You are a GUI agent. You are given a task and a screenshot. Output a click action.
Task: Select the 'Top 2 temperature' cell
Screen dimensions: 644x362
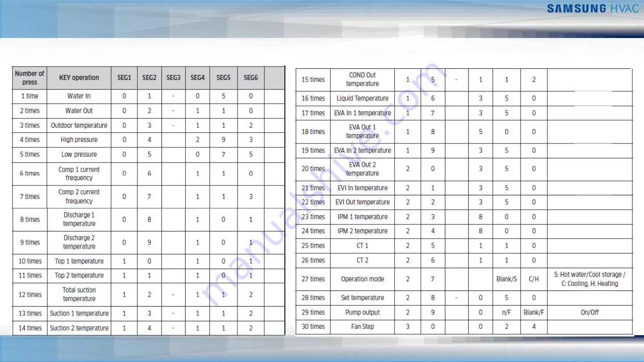pyautogui.click(x=79, y=276)
